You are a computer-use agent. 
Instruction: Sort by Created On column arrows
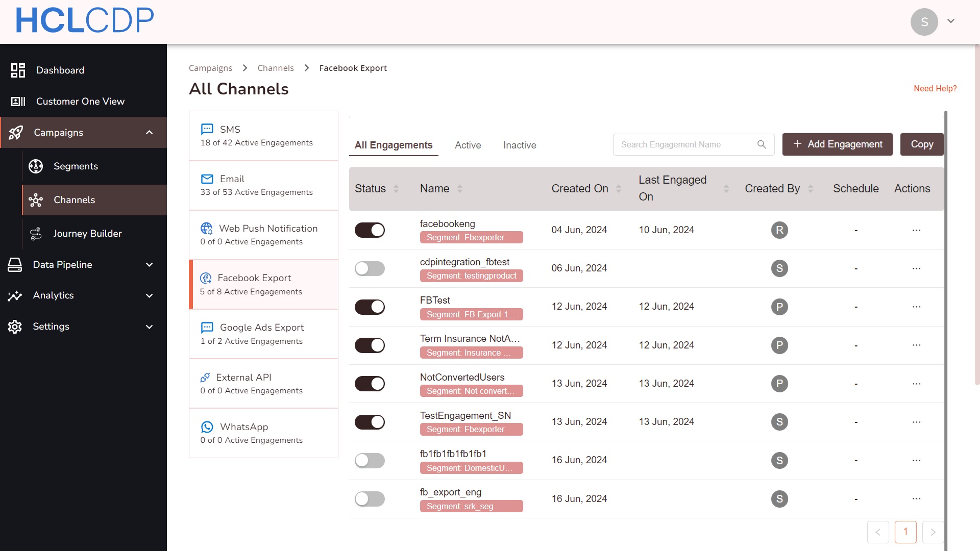619,189
